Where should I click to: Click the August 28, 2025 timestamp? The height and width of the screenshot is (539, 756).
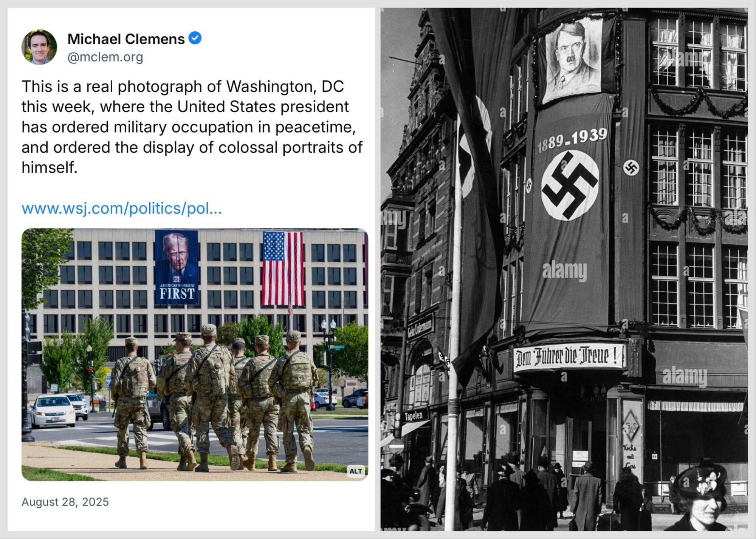(65, 502)
